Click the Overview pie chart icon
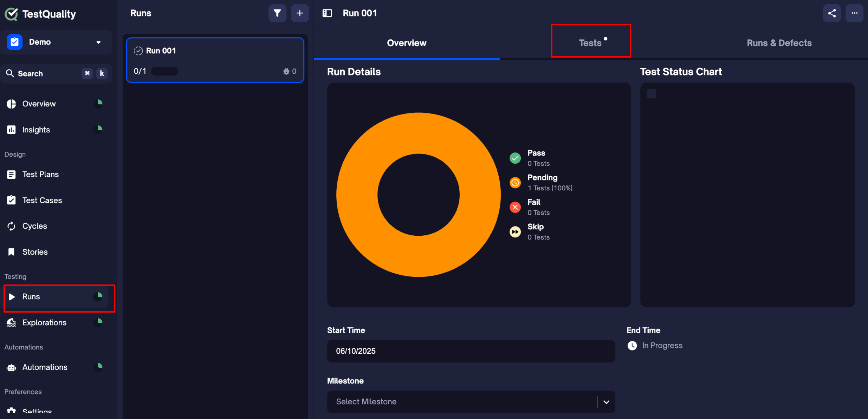This screenshot has height=419, width=868. pos(11,104)
